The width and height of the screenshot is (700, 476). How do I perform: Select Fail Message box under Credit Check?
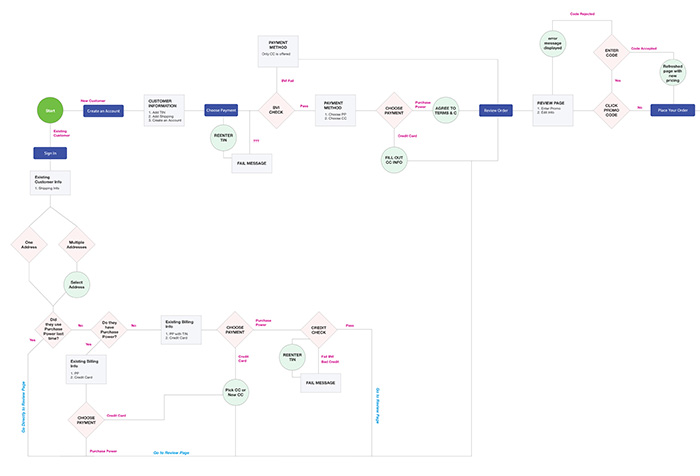pos(321,383)
